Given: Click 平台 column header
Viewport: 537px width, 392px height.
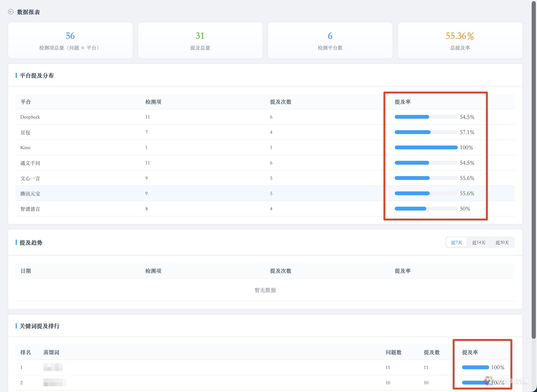Looking at the screenshot, I should tap(25, 102).
